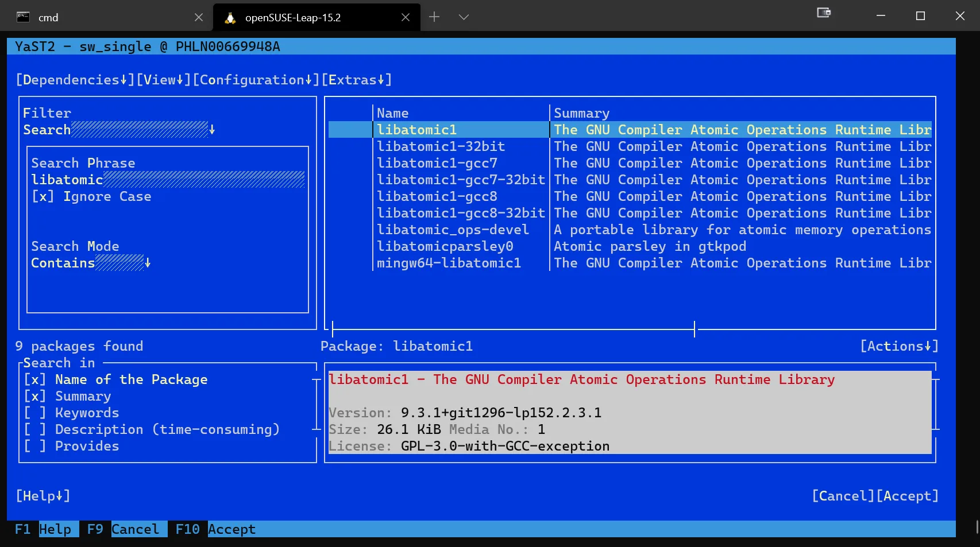Close the openSUSE-Leap-15.2 tab

406,17
